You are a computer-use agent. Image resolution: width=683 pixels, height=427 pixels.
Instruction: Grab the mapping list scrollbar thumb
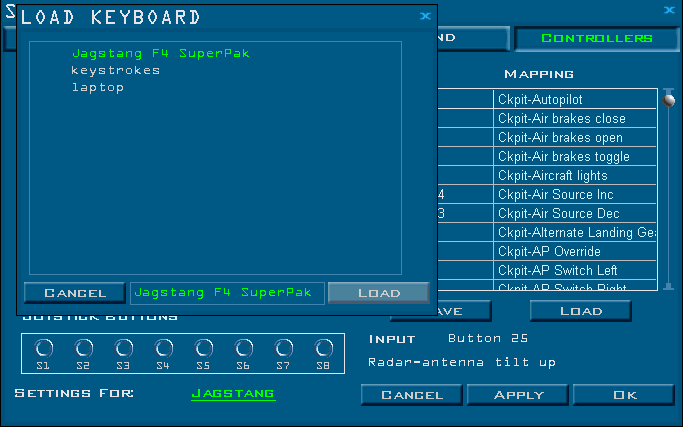click(x=668, y=100)
